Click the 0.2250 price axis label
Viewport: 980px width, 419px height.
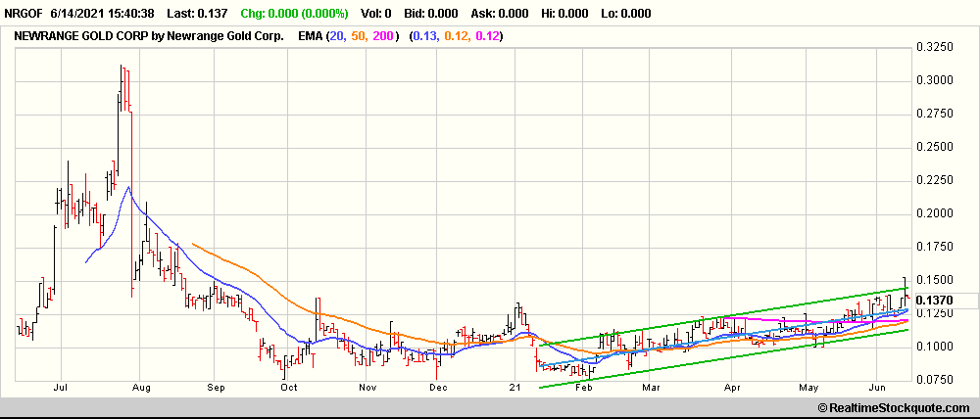(934, 180)
